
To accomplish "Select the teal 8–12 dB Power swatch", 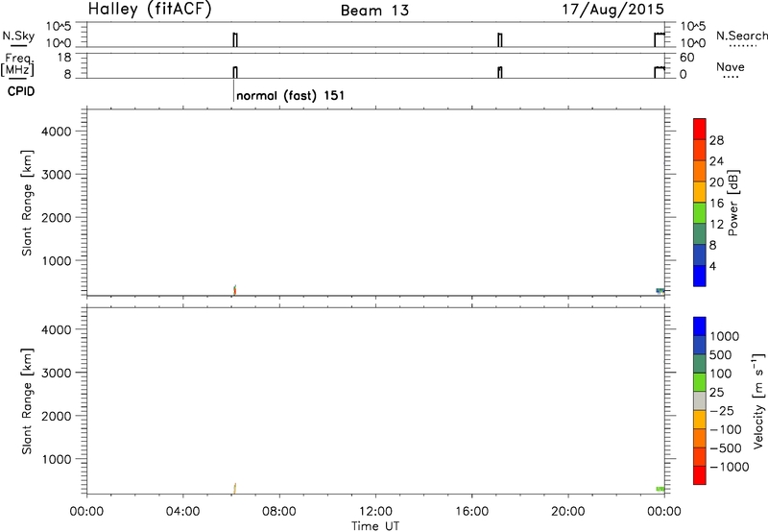I will [700, 233].
